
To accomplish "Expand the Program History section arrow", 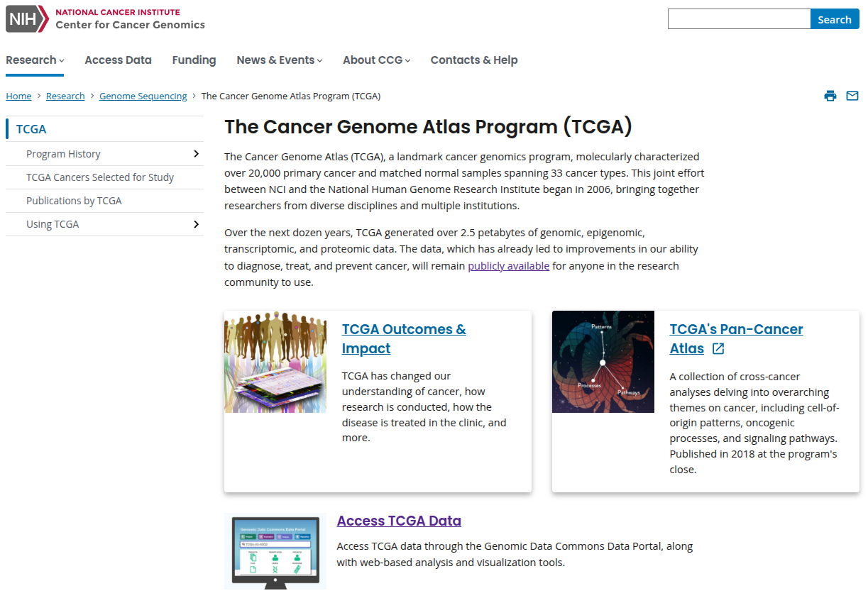I will pos(196,154).
